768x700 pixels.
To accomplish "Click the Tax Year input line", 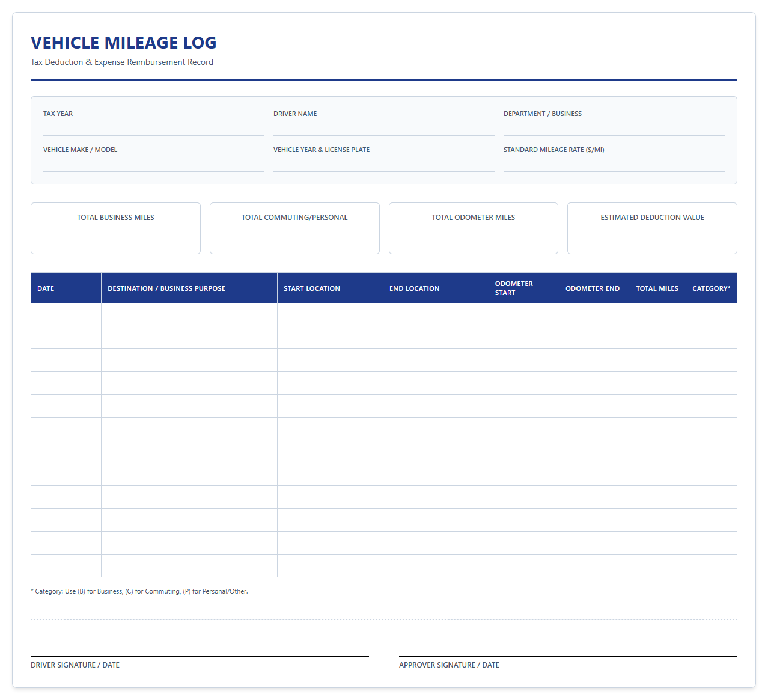I will point(153,128).
